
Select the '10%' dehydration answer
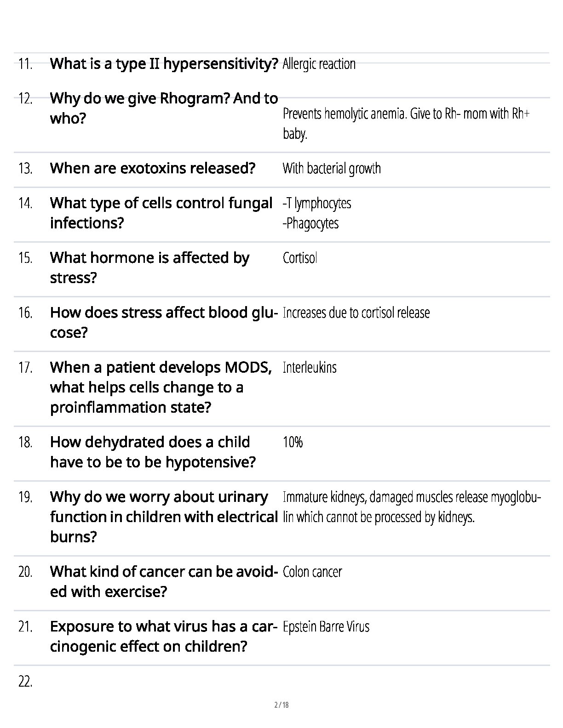(293, 442)
